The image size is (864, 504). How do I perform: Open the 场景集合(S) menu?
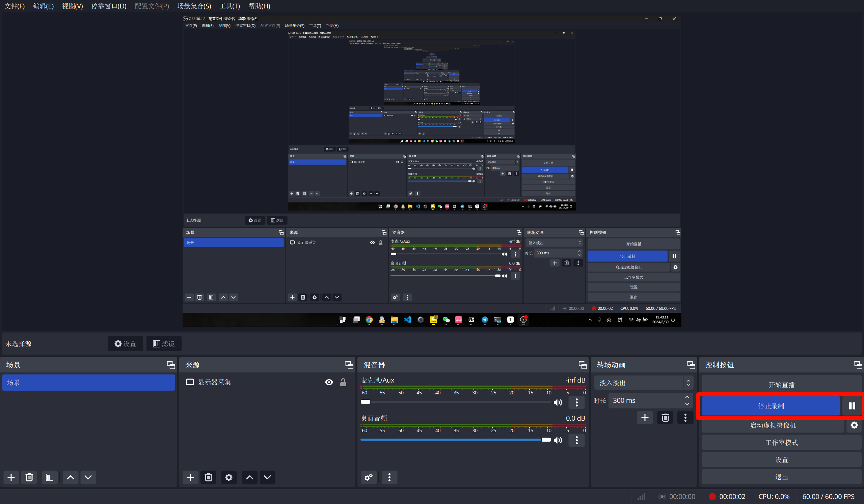pyautogui.click(x=194, y=6)
